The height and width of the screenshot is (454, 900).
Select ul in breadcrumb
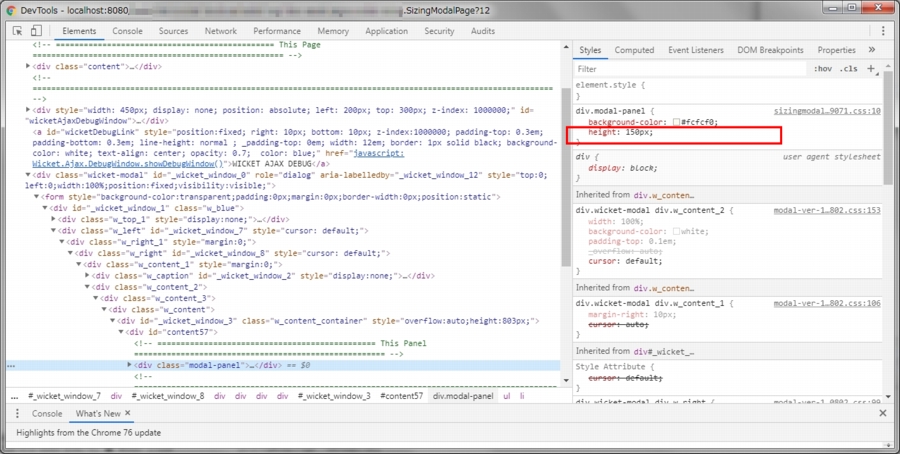(x=507, y=396)
